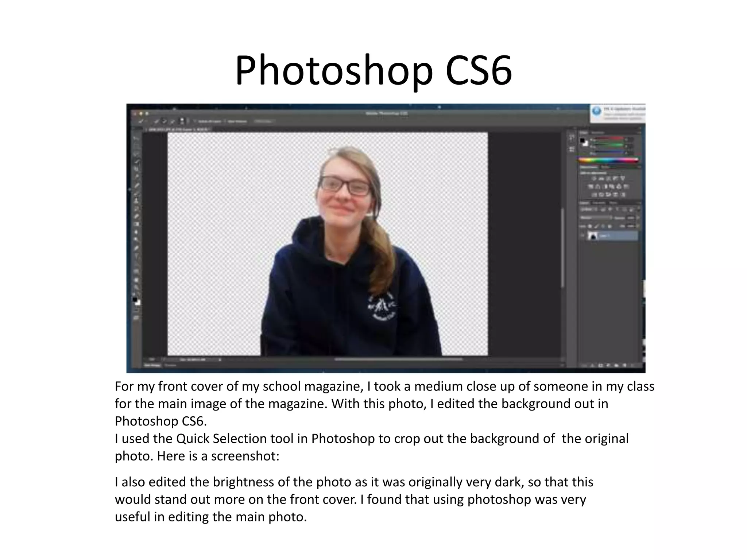Image resolution: width=747 pixels, height=560 pixels.
Task: Add a Hue/Saturation adjustment
Action: [x=591, y=186]
